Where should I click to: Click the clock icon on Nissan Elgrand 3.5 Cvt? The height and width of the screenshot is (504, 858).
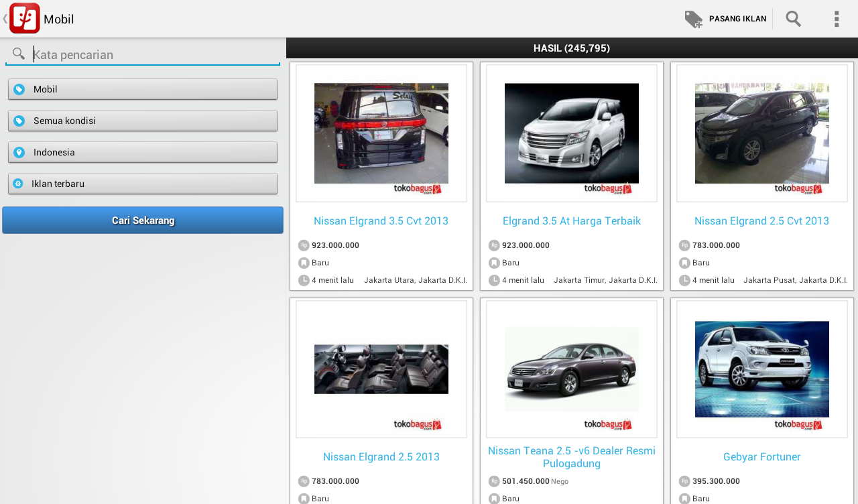point(304,280)
